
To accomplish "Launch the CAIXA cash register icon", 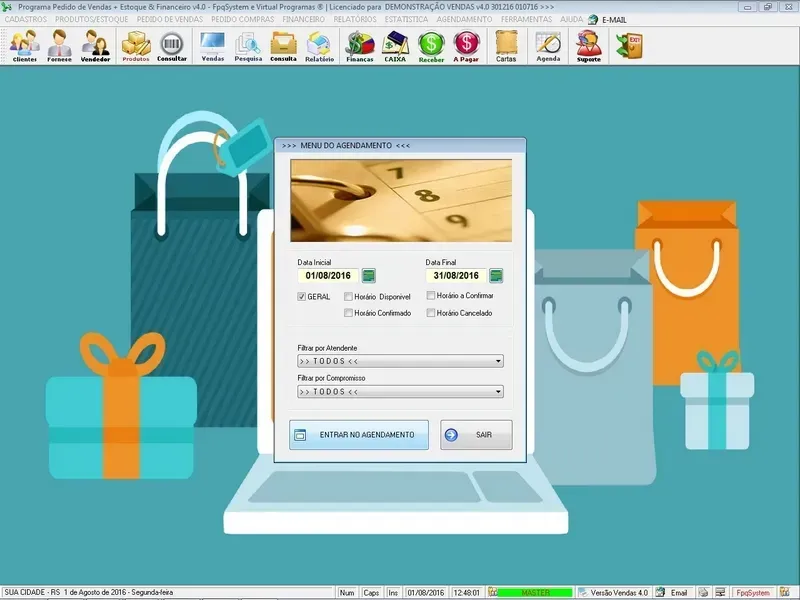I will (396, 45).
